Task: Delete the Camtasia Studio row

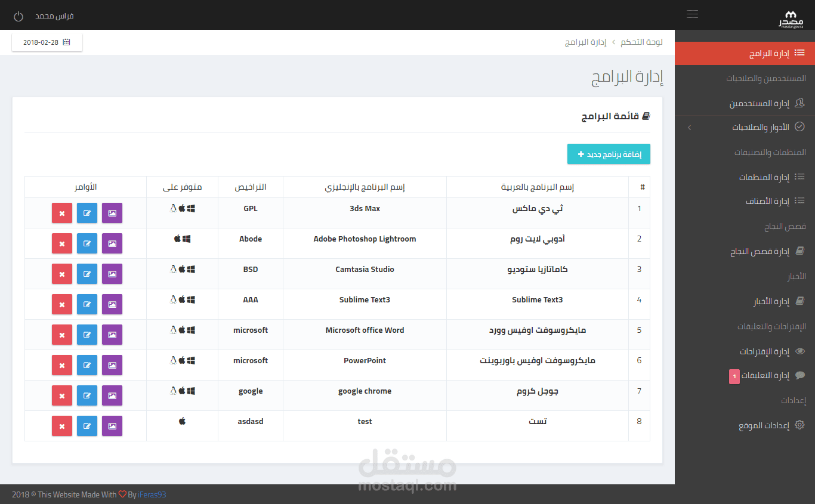Action: click(x=62, y=274)
